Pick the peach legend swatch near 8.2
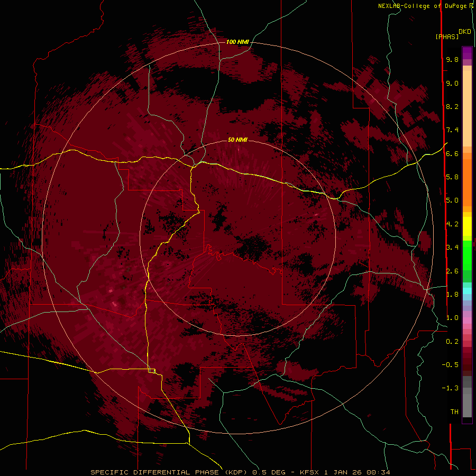Screen dimensions: 476x476 [467, 109]
